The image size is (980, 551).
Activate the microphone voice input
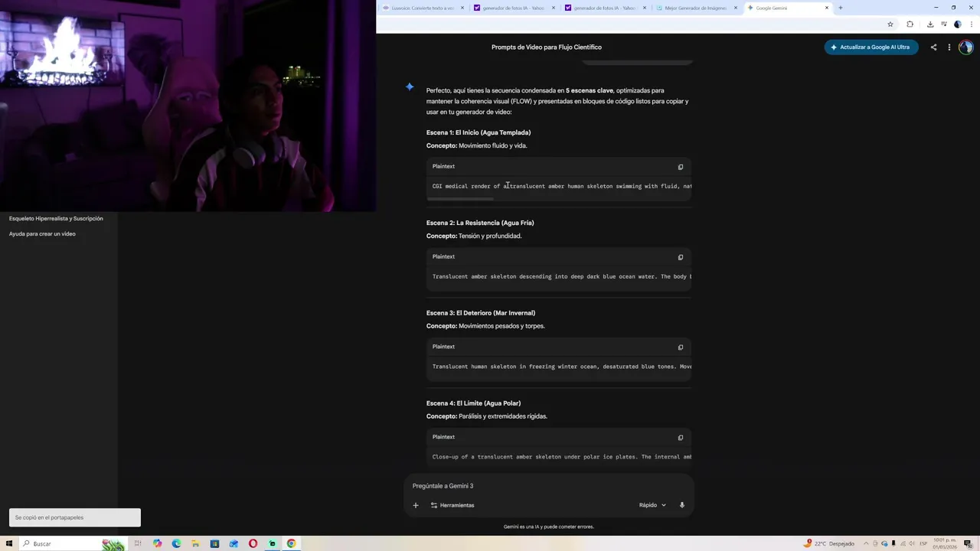click(682, 505)
